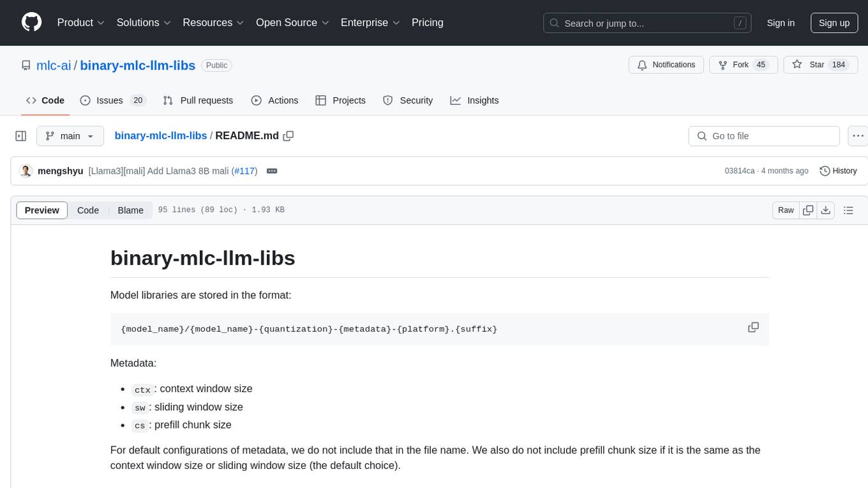Click the Sign up button
This screenshot has height=488, width=868.
834,23
